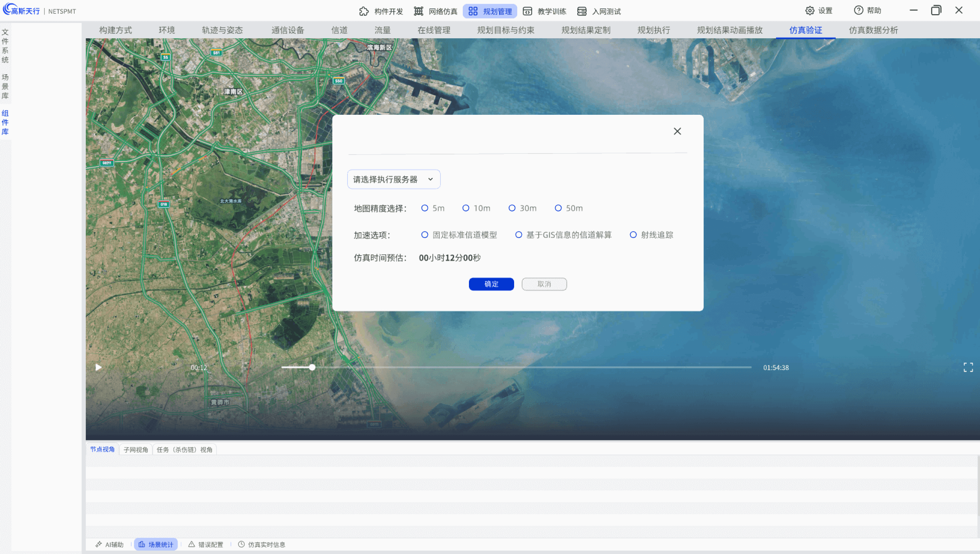Viewport: 980px width, 554px height.
Task: Toggle fullscreen map view icon
Action: pyautogui.click(x=968, y=367)
